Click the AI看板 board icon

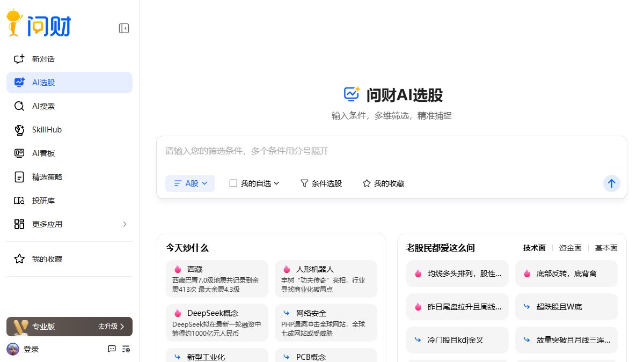tap(19, 153)
